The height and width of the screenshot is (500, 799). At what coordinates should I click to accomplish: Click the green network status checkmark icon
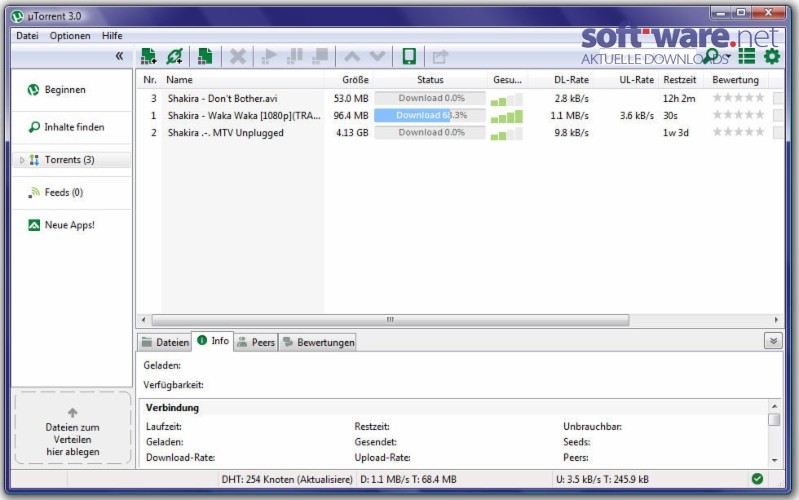coord(757,479)
